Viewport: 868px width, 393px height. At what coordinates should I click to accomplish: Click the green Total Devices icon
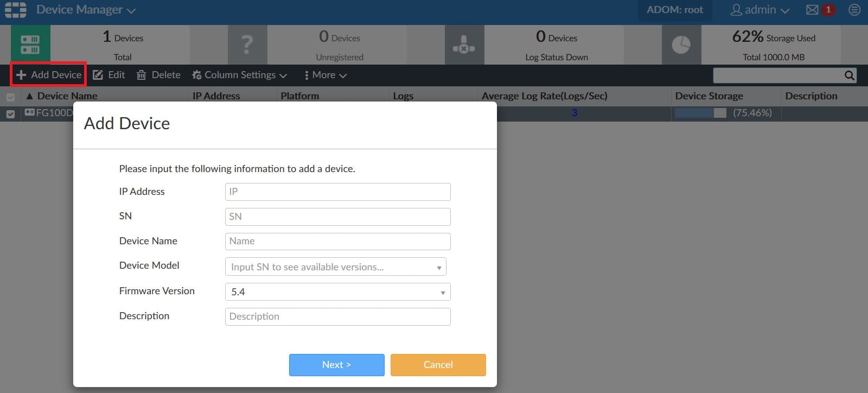(x=30, y=45)
